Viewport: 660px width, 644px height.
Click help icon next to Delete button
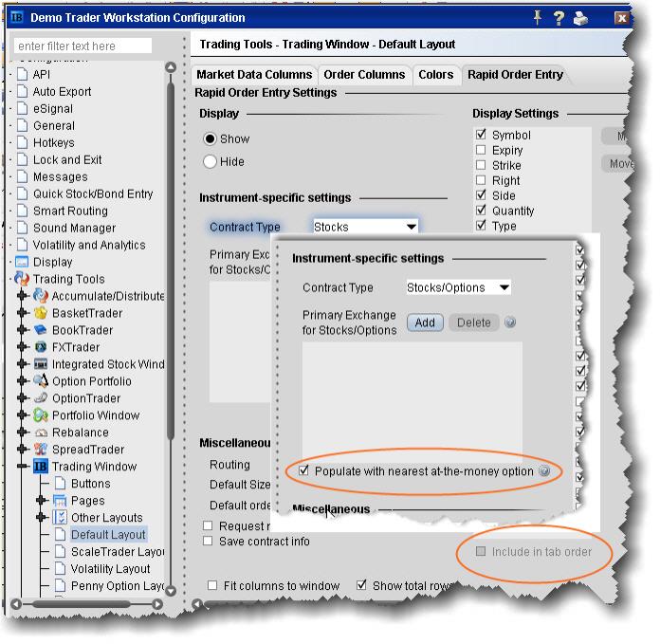click(x=510, y=322)
